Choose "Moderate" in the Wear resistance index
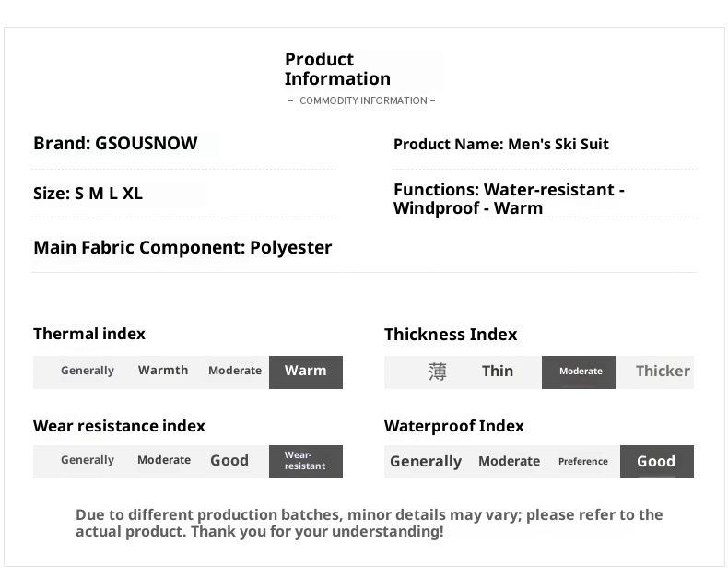This screenshot has height=578, width=728. tap(164, 460)
